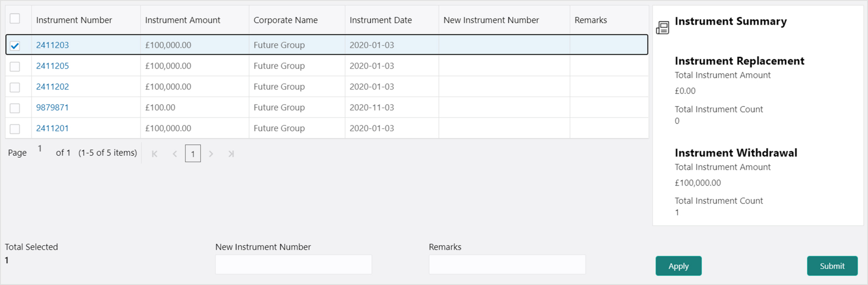The height and width of the screenshot is (285, 868).
Task: Click the Instrument Summary title
Action: 731,21
